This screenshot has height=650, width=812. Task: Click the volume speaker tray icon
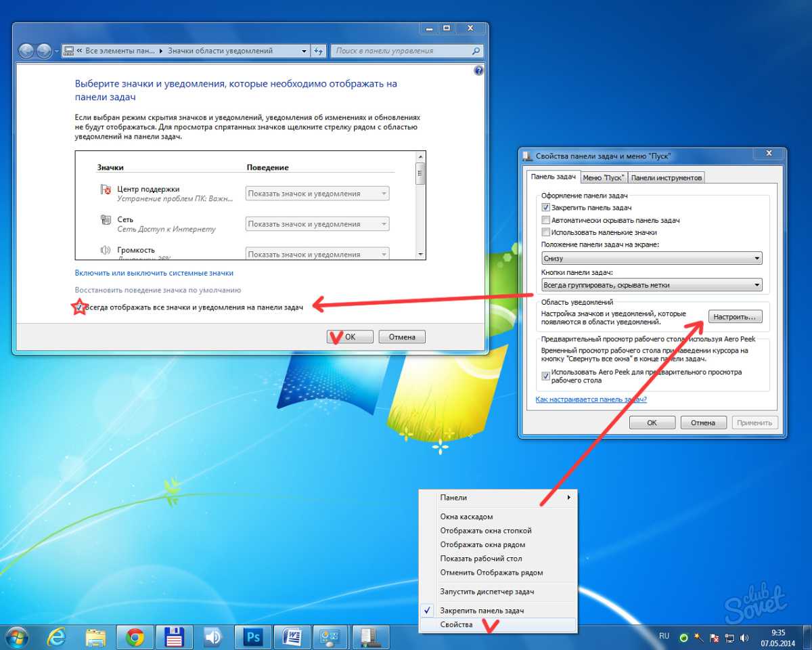pos(744,638)
